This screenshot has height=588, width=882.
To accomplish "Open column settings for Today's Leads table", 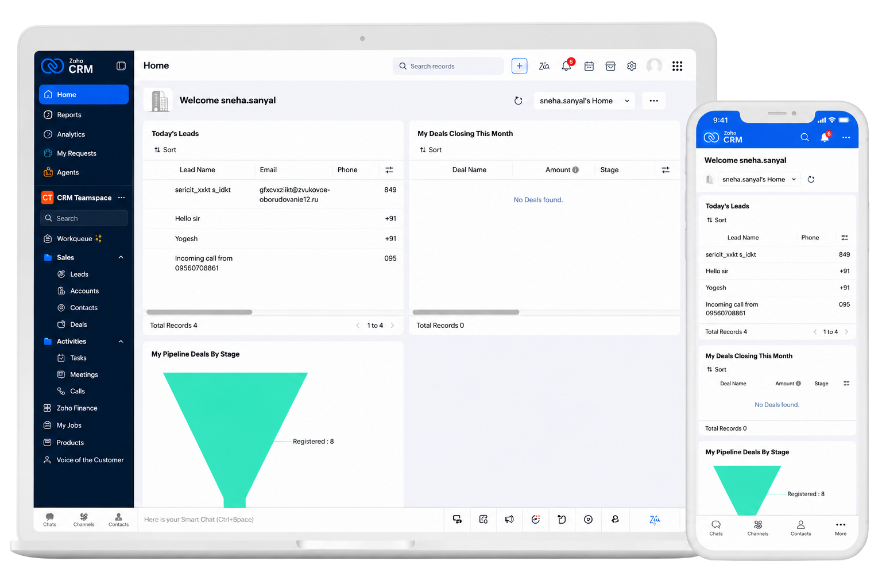I will (389, 170).
